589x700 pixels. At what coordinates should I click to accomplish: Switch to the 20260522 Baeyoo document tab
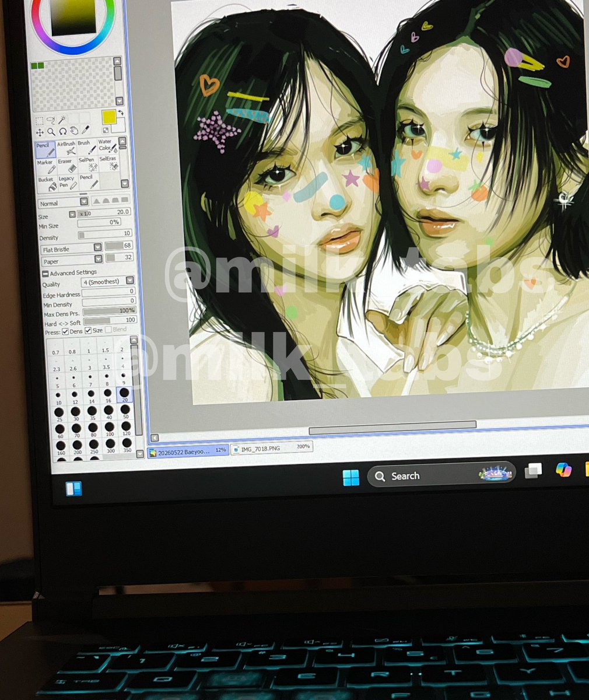coord(188,451)
